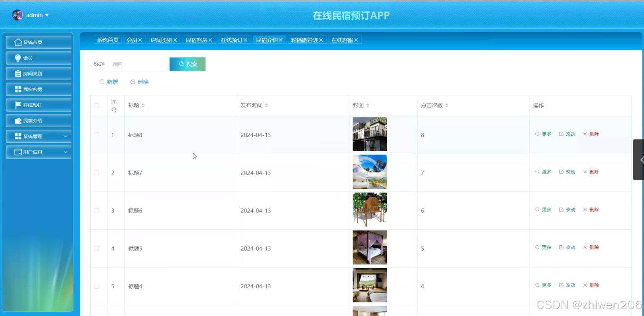Click the 新增 add button
The width and height of the screenshot is (644, 316).
click(109, 82)
